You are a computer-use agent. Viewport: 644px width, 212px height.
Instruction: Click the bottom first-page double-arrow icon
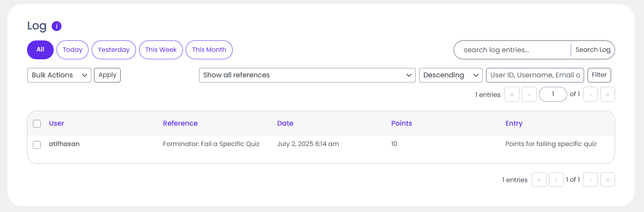(539, 180)
